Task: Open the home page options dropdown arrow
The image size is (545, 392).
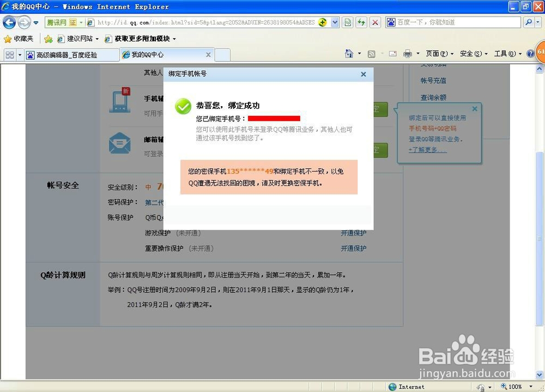Action: click(x=359, y=53)
